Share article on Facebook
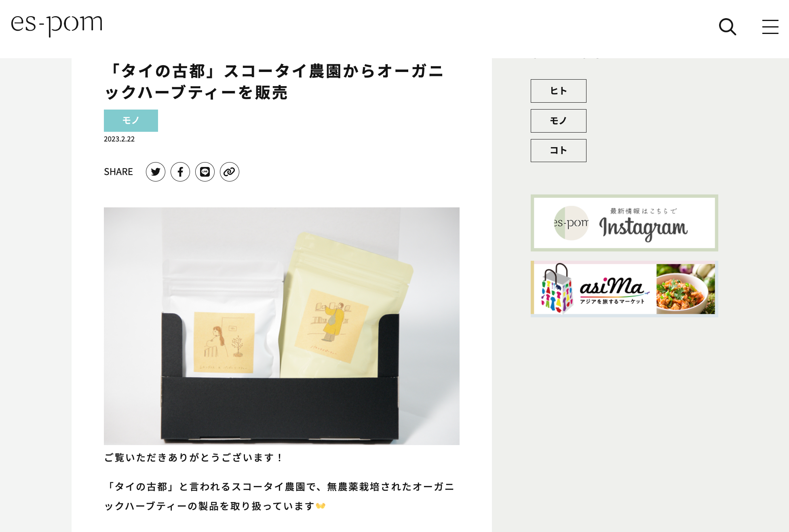This screenshot has width=789, height=532. click(x=180, y=172)
